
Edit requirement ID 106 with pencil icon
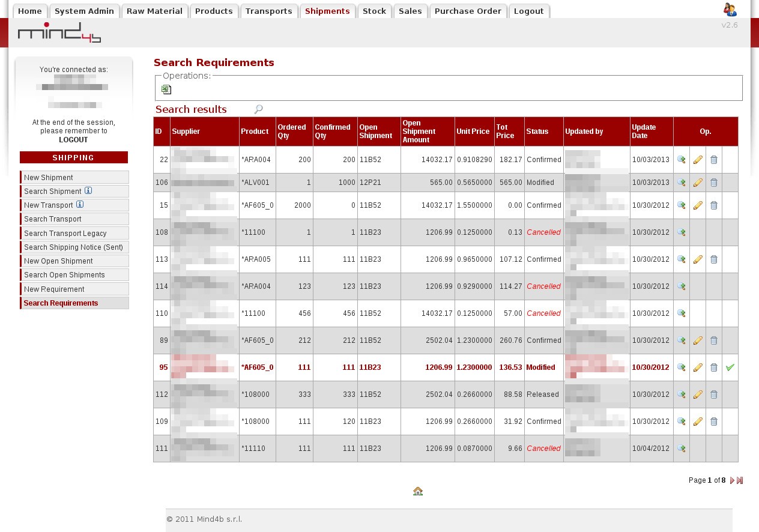click(697, 183)
